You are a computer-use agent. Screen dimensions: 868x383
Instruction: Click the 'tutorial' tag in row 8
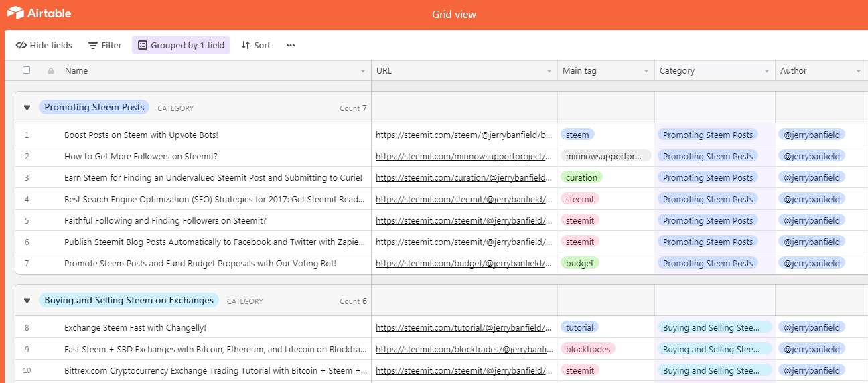(579, 327)
